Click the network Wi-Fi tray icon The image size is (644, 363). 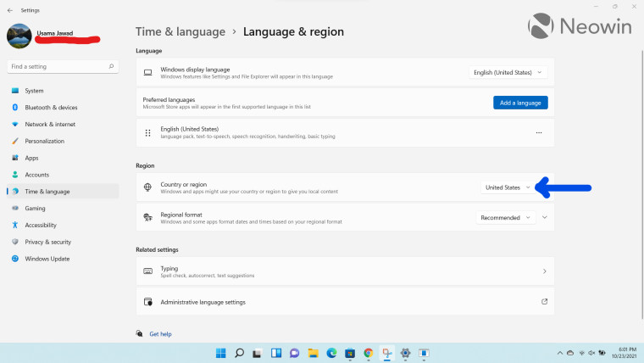[581, 353]
